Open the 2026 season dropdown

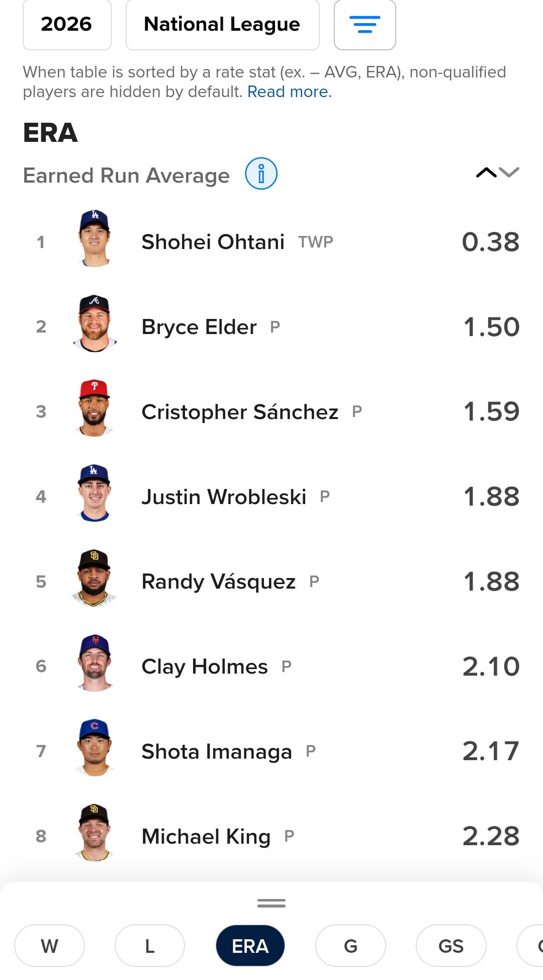(x=67, y=25)
